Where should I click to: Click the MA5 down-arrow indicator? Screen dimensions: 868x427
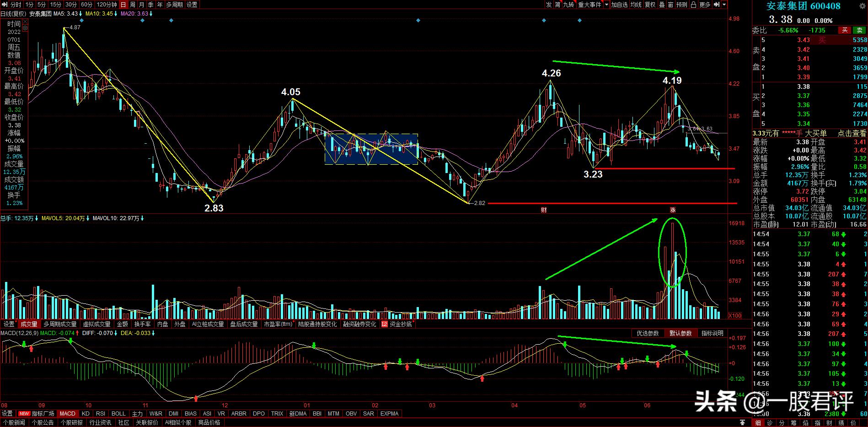81,14
